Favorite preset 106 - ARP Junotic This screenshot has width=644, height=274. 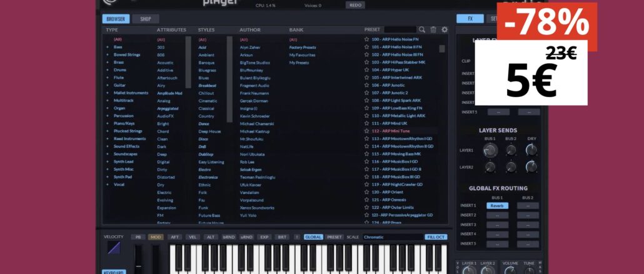[x=366, y=85]
